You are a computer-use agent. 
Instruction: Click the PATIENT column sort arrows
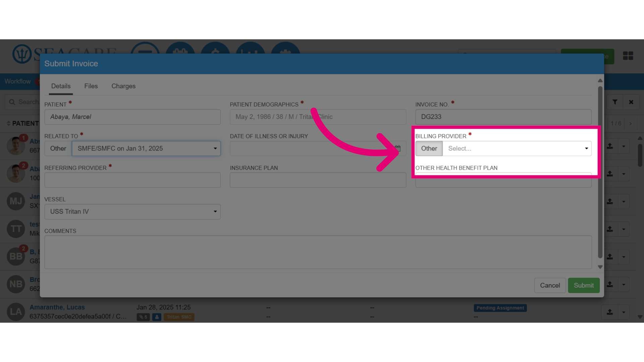coord(8,124)
